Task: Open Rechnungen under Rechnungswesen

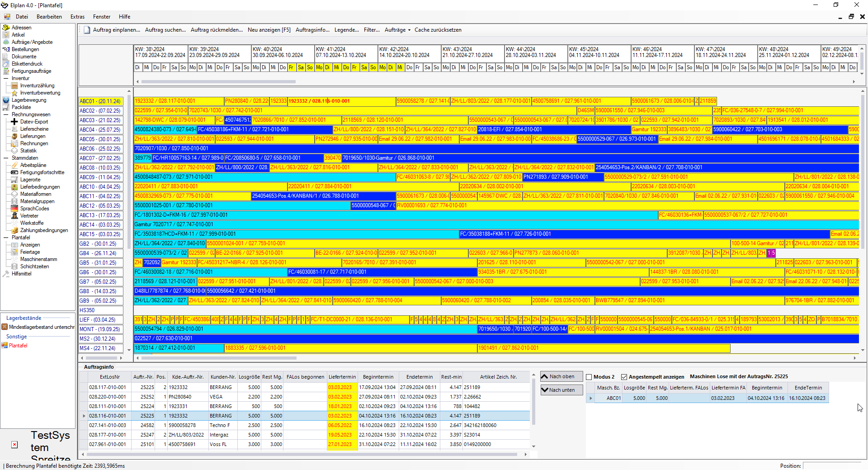Action: pos(34,143)
